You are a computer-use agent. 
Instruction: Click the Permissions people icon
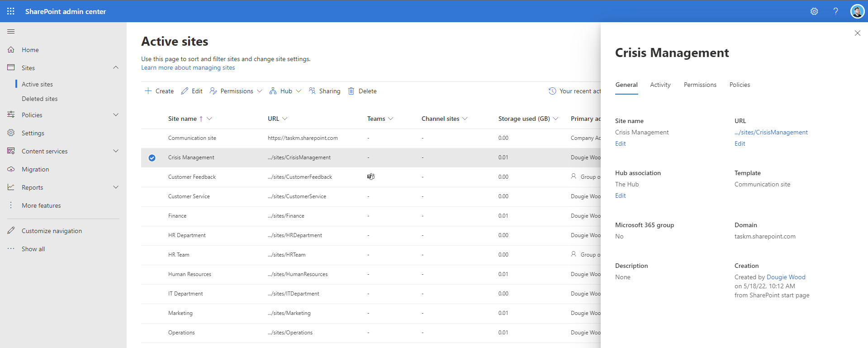tap(213, 91)
